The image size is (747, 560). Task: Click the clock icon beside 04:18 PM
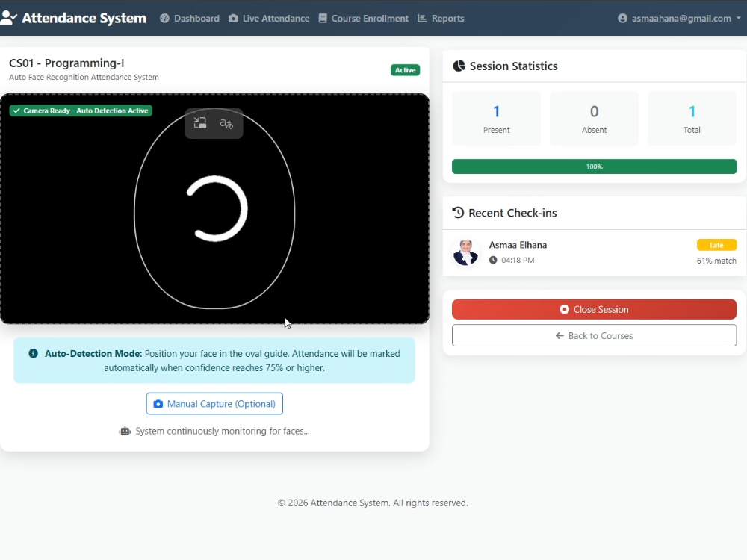click(493, 260)
